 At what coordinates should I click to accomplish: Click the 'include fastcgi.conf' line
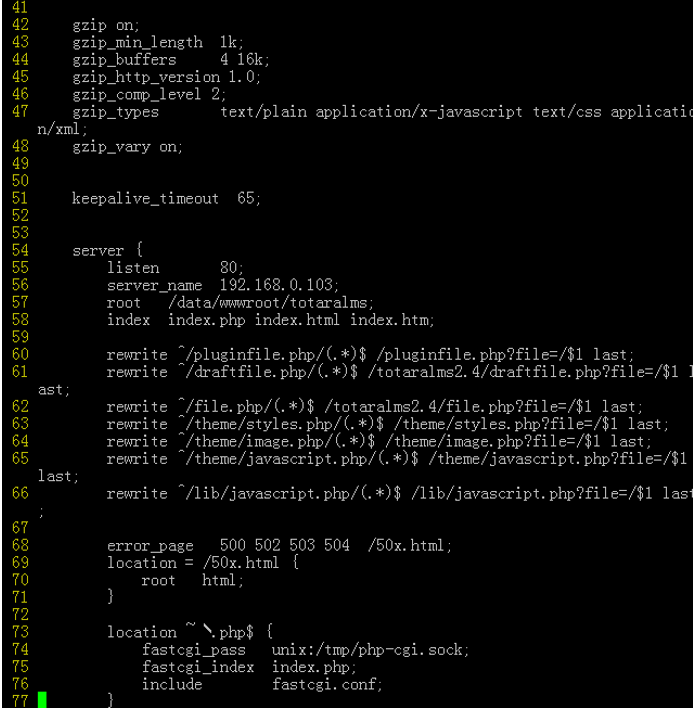click(x=262, y=685)
